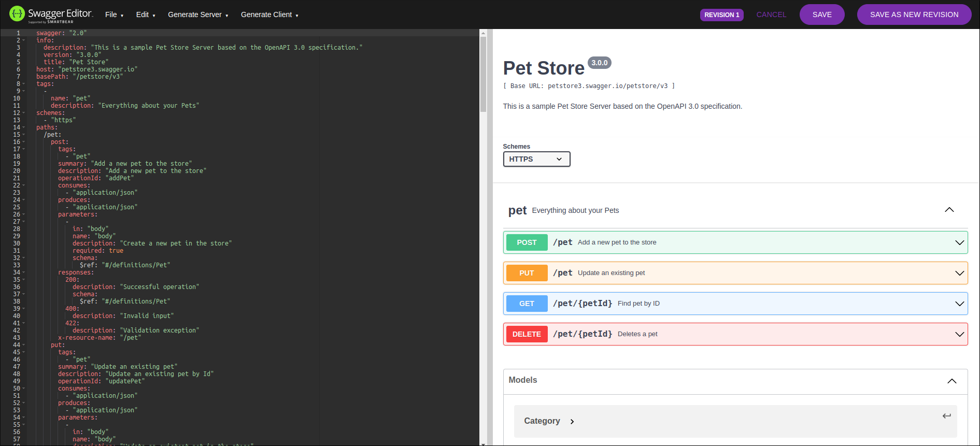Click the REVISION 1 badge
The image size is (980, 446).
(721, 15)
